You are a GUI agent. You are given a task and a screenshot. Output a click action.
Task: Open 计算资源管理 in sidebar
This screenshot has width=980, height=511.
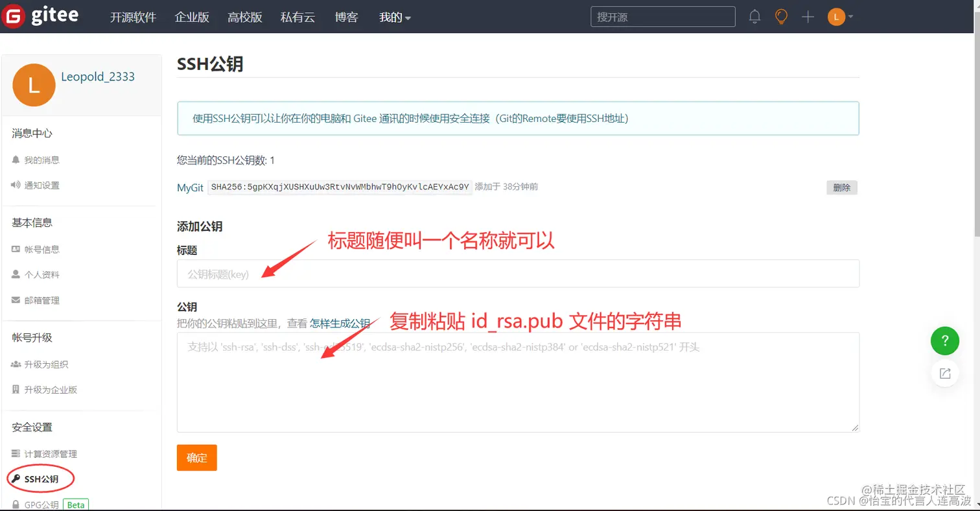click(51, 454)
